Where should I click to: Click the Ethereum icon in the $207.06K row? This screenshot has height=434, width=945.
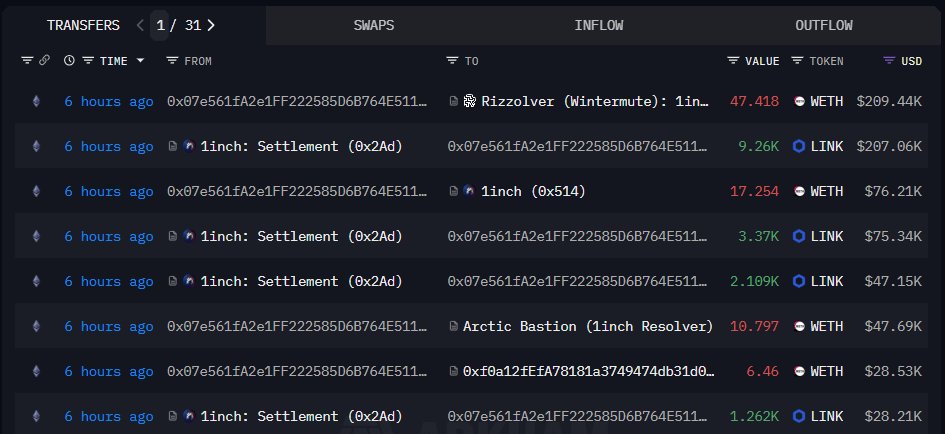pos(36,146)
